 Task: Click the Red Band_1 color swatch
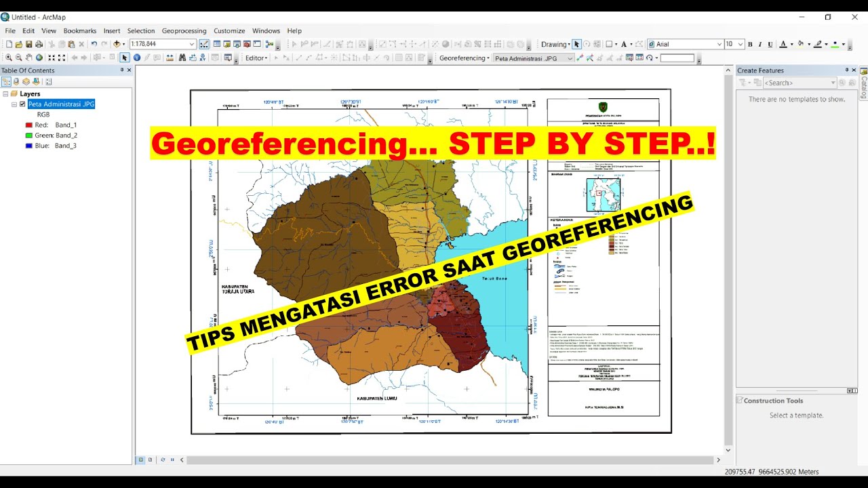(28, 125)
